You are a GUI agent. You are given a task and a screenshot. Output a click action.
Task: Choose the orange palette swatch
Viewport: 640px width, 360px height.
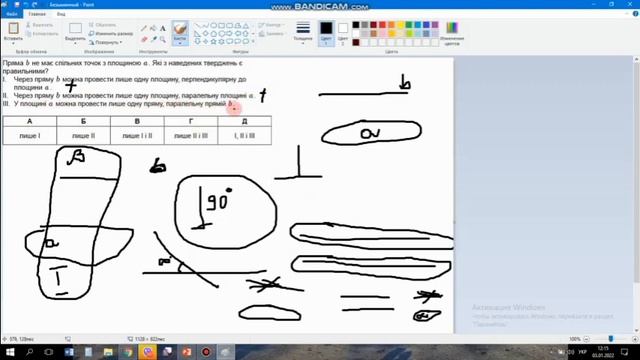[391, 25]
